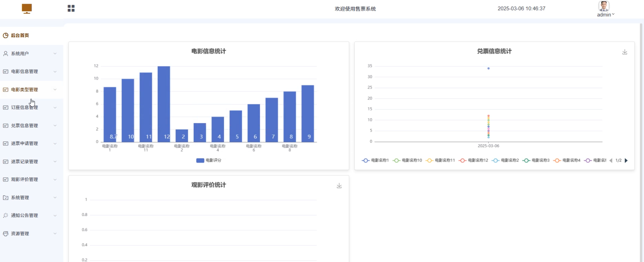Toggle legend series 电影名称10
Image resolution: width=644 pixels, height=262 pixels.
click(407, 160)
